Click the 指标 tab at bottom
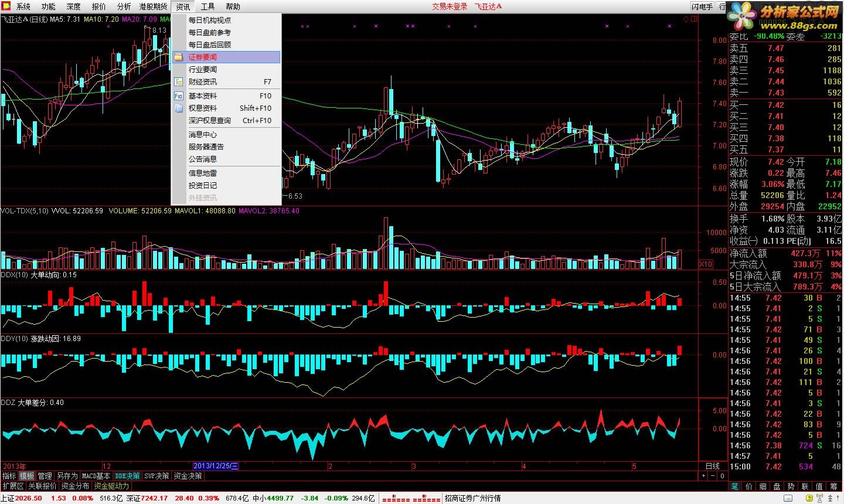 click(9, 476)
